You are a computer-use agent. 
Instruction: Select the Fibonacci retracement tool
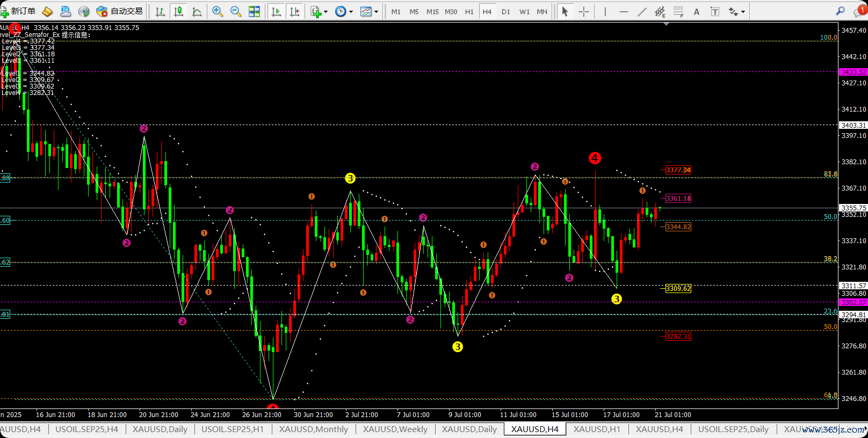coord(678,11)
